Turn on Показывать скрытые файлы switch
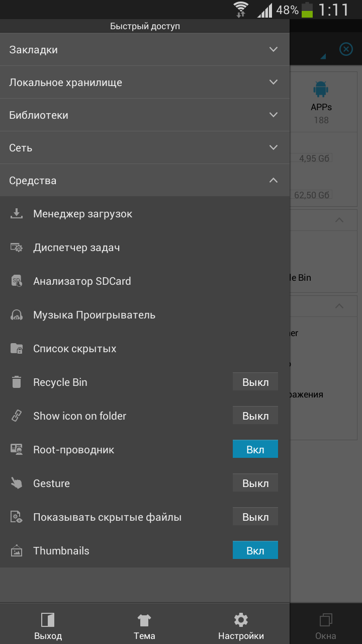Viewport: 362px width, 644px height. pos(255,517)
